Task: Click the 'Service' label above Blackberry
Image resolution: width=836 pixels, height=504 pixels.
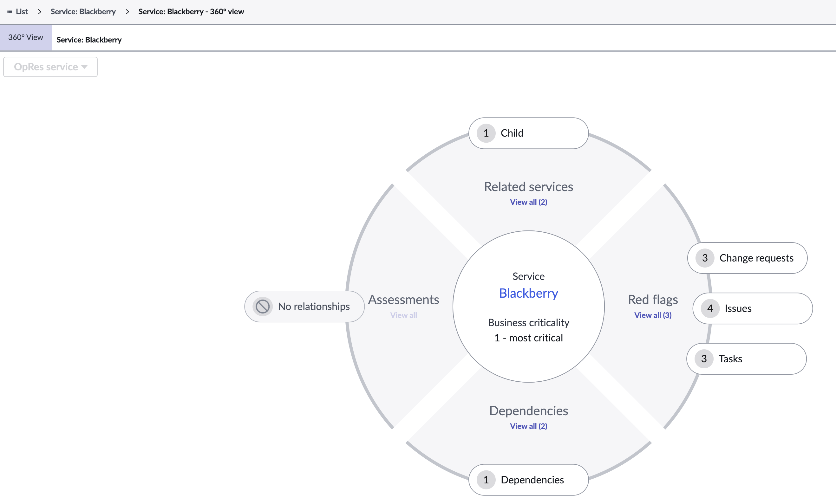Action: pyautogui.click(x=529, y=276)
